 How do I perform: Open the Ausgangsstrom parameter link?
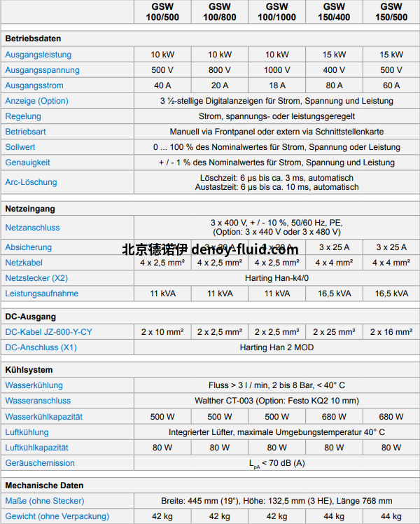[x=34, y=85]
